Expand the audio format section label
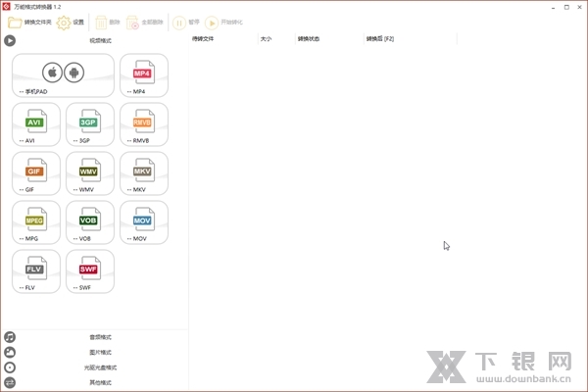 tap(100, 337)
